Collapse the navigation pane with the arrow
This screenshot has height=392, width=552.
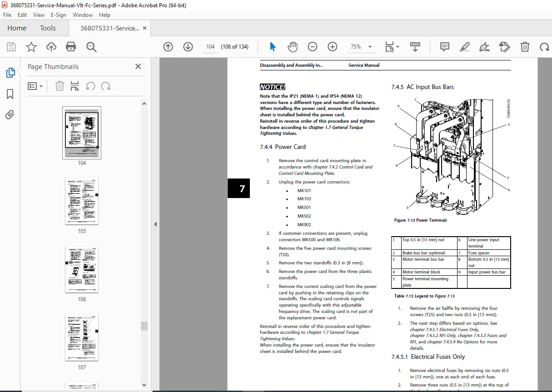point(155,224)
